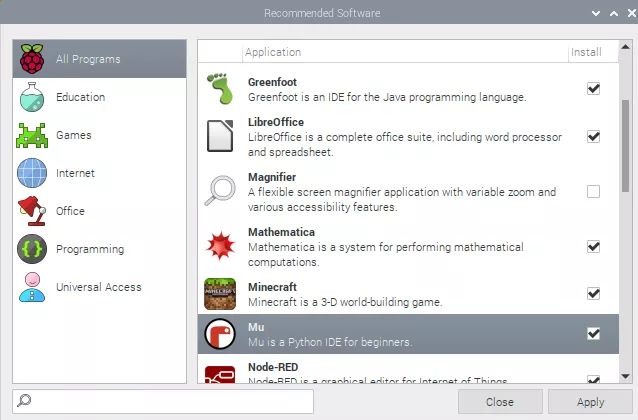Choose the Internet globe icon
The image size is (638, 420).
click(32, 173)
